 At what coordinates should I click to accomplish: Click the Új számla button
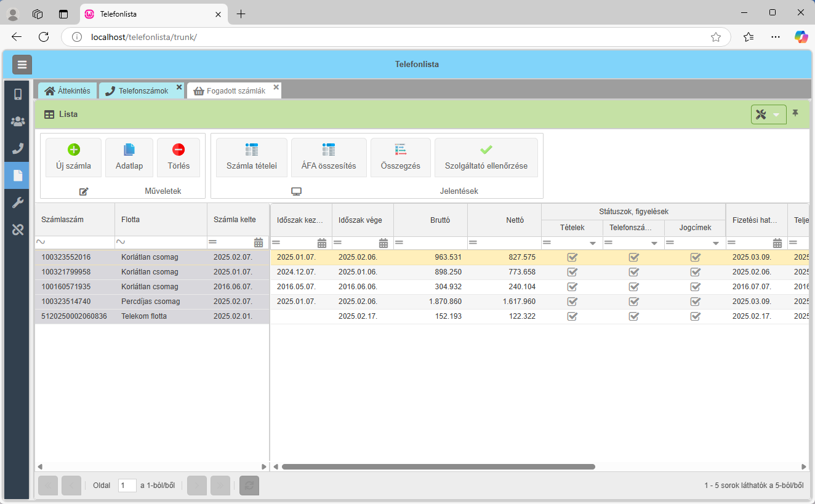click(x=73, y=158)
